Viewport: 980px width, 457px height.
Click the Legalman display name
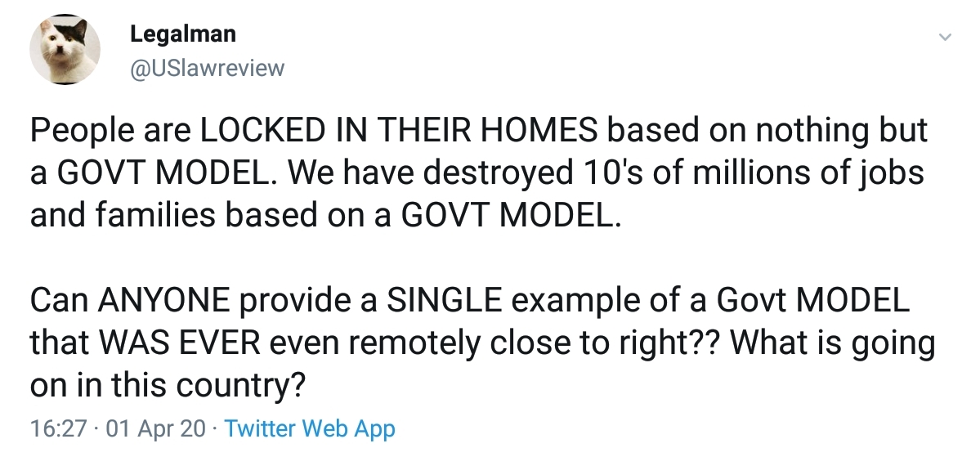click(x=183, y=34)
